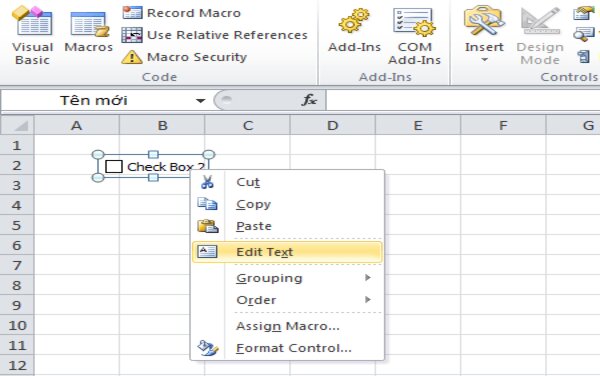Click the Edit Text icon
Image resolution: width=600 pixels, height=376 pixels.
[207, 251]
